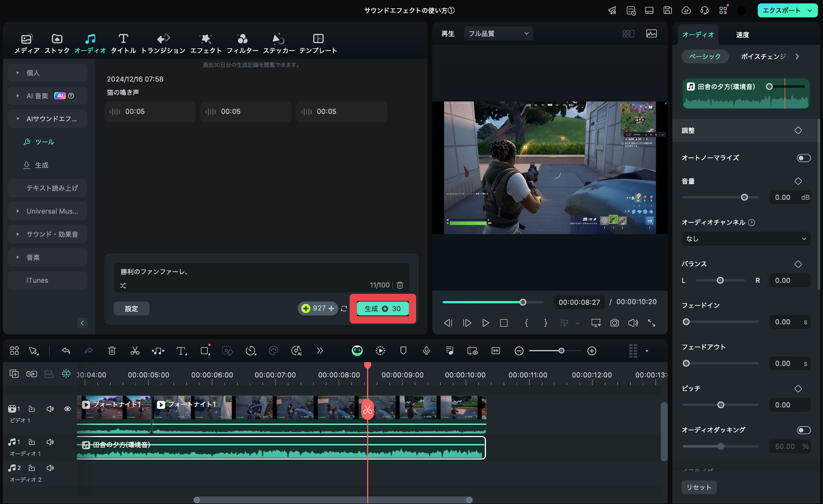Image resolution: width=823 pixels, height=504 pixels.
Task: Expand the AI 音楽 category
Action: 47,96
